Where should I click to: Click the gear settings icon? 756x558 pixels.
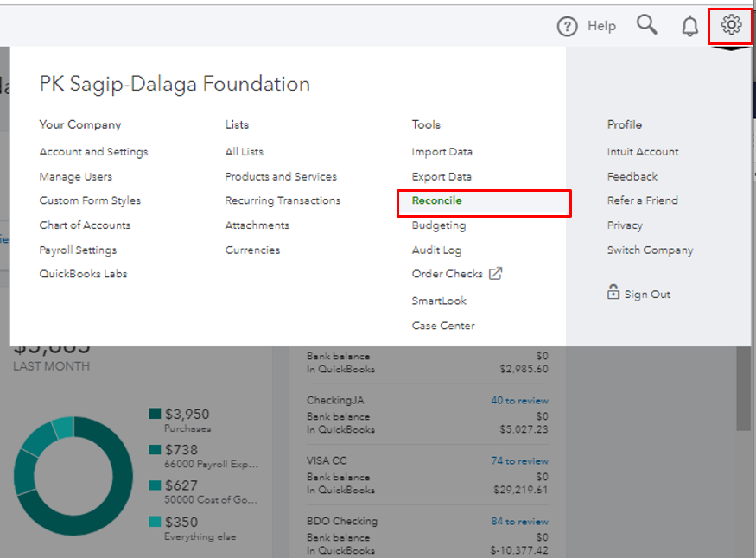[731, 25]
